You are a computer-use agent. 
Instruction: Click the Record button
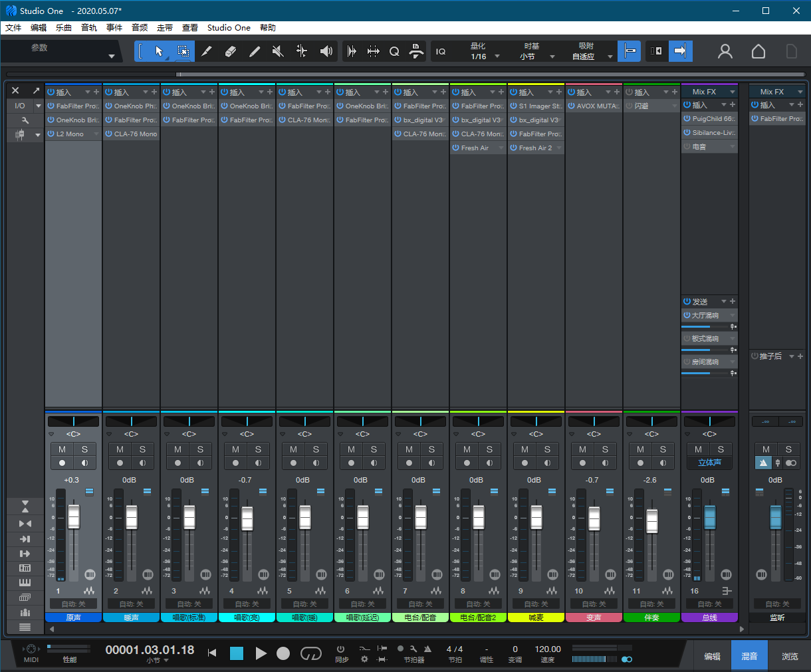click(283, 653)
